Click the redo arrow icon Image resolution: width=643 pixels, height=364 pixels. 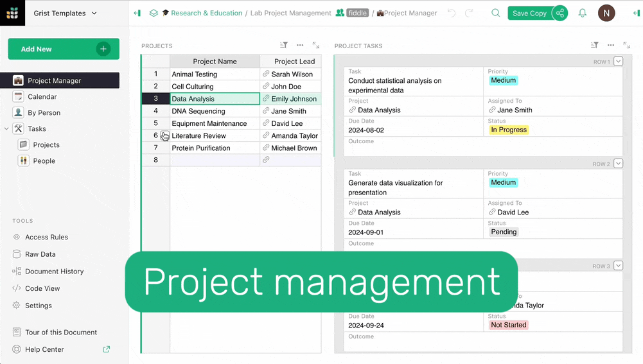(x=469, y=13)
